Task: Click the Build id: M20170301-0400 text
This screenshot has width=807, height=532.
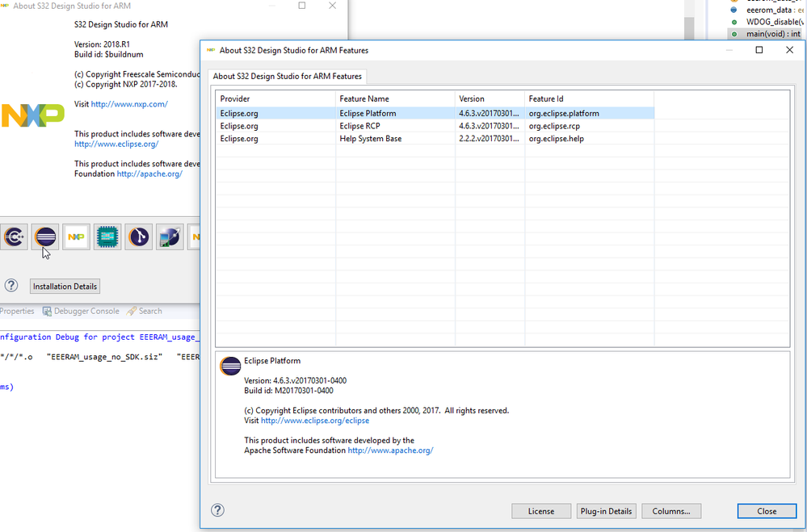Action: (x=288, y=391)
